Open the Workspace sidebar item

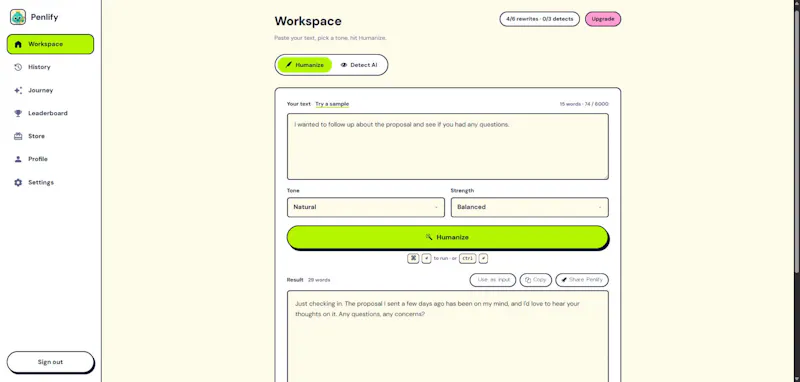(51, 44)
